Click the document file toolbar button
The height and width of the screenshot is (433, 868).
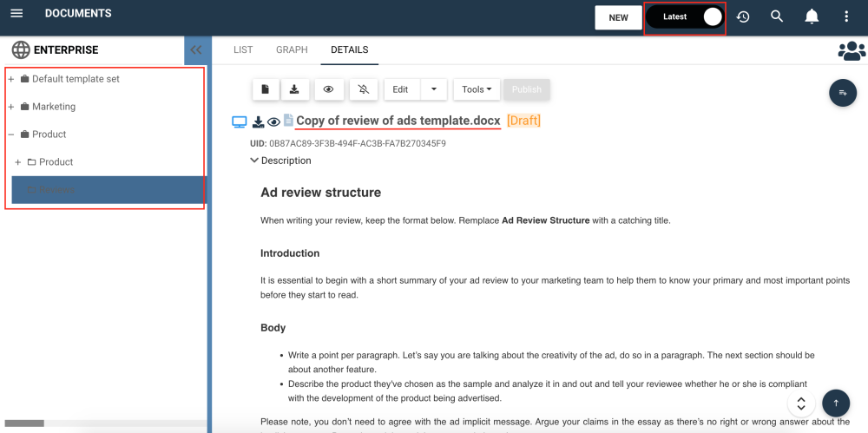pyautogui.click(x=266, y=89)
